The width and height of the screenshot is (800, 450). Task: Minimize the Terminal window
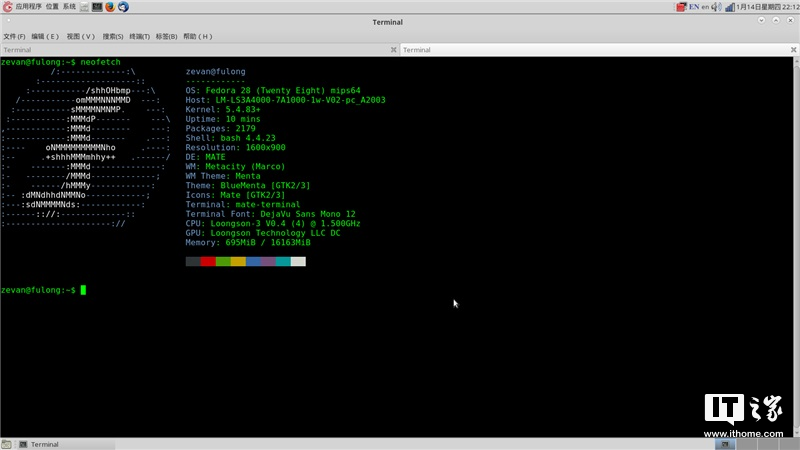tap(761, 20)
